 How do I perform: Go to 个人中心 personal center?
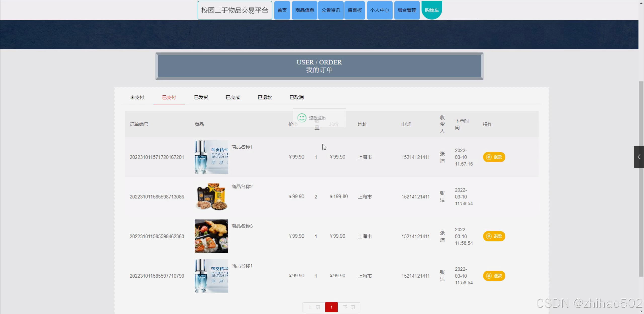coord(380,10)
